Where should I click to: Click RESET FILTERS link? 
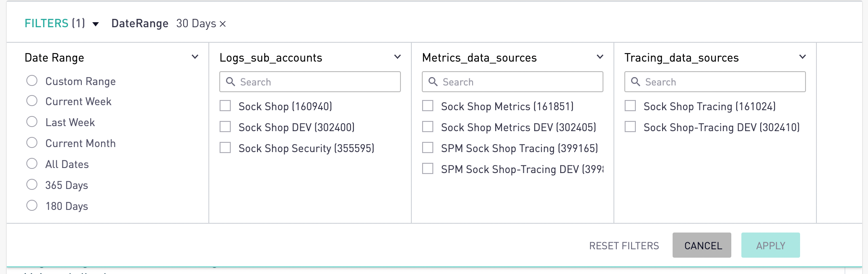[x=624, y=246]
